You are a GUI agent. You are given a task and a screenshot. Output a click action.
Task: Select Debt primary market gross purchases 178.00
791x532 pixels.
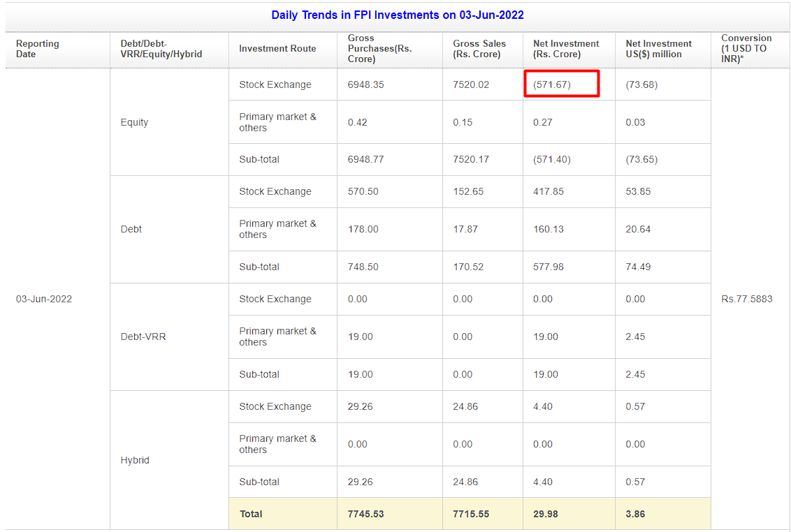pyautogui.click(x=363, y=229)
